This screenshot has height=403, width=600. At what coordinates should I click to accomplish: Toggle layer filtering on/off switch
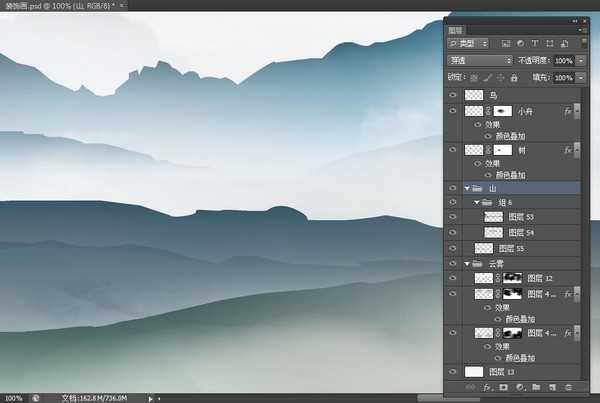point(584,43)
